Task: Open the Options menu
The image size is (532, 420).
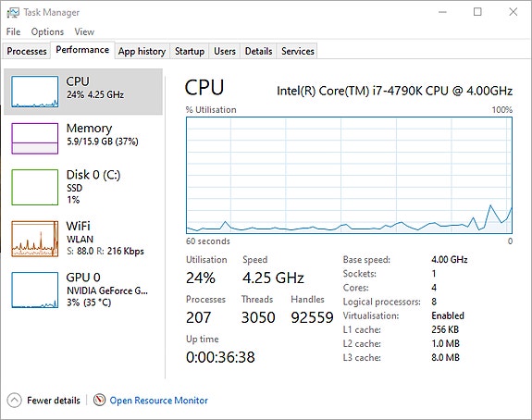Action: pyautogui.click(x=47, y=31)
